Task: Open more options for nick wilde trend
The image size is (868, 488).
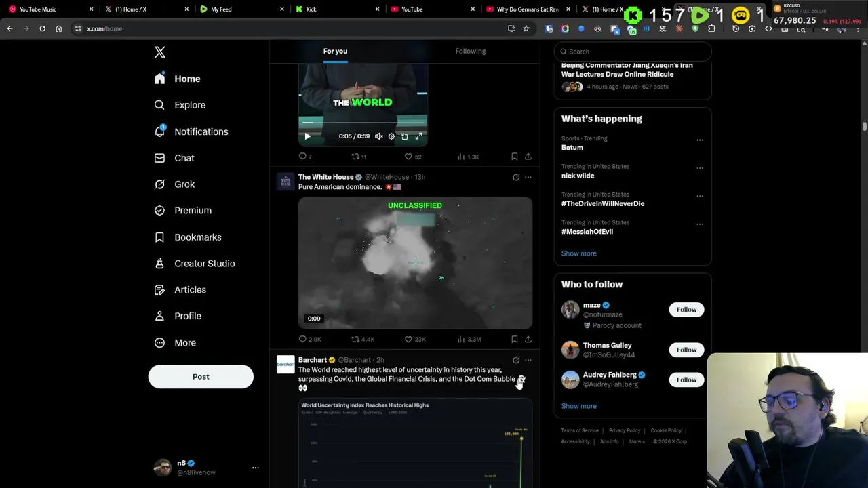Action: (x=700, y=168)
